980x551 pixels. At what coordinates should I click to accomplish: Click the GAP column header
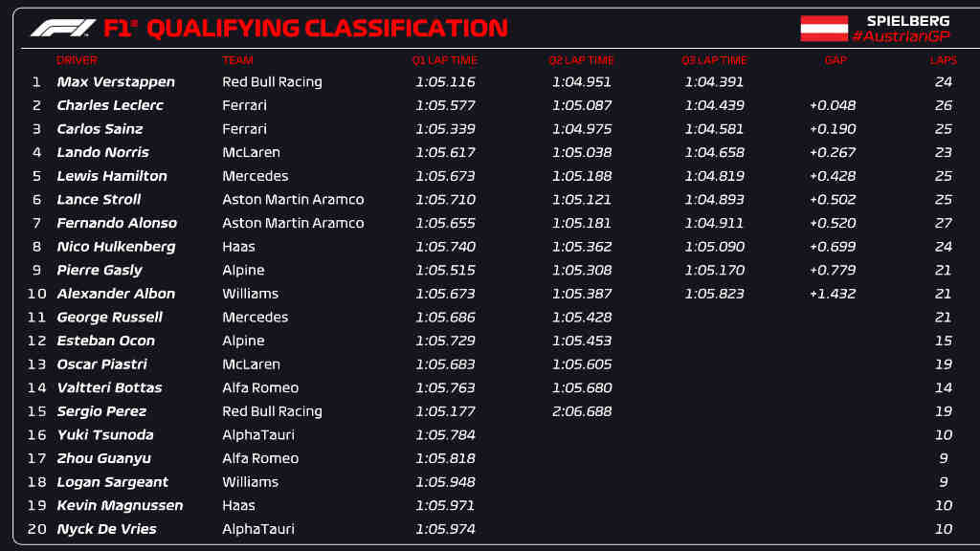click(x=835, y=60)
